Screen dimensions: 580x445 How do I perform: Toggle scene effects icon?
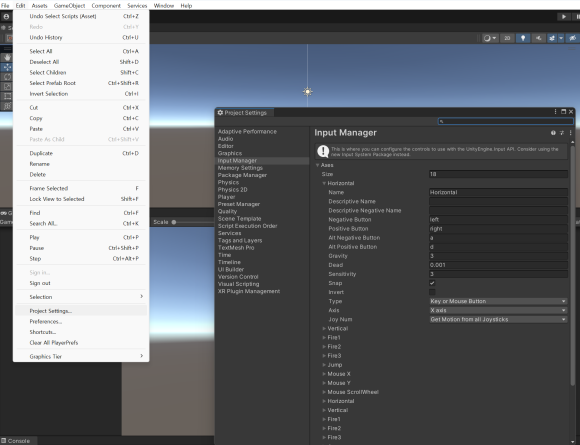tap(552, 38)
